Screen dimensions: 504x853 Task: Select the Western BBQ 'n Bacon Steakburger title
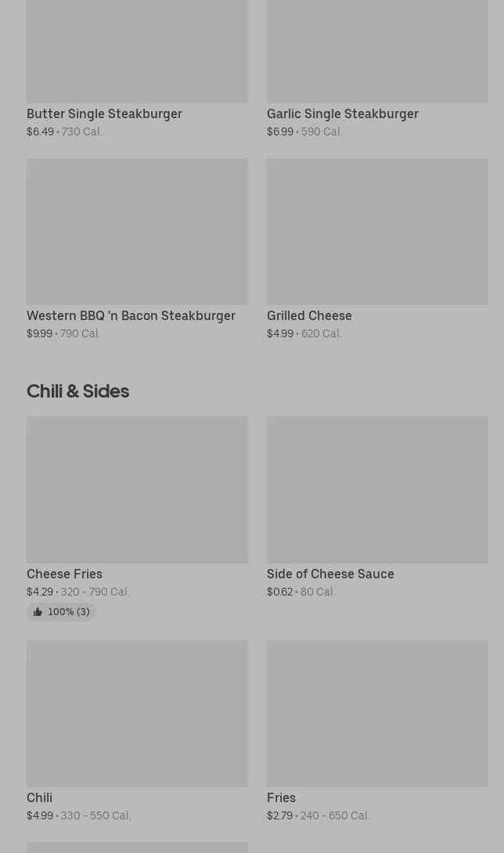click(x=131, y=316)
